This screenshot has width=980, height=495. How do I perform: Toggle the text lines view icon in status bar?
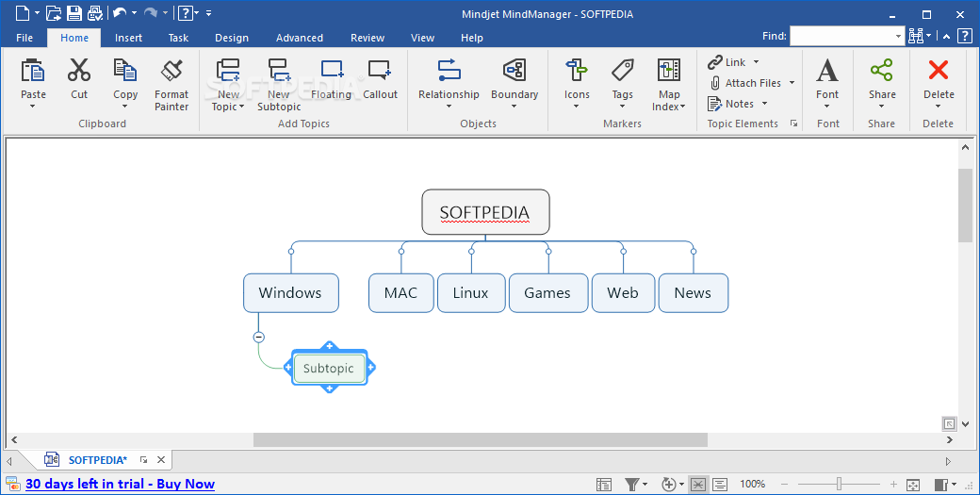tap(720, 484)
